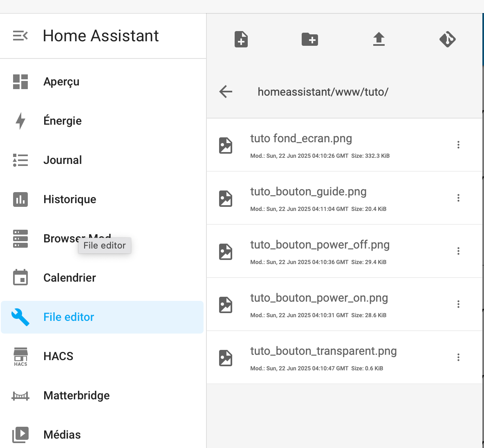
Task: Click image icon for tuto_bouton_power_on.png
Action: click(x=226, y=305)
